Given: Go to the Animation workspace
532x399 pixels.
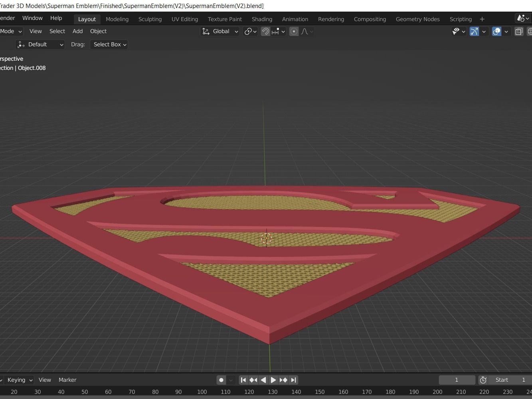Looking at the screenshot, I should pos(295,19).
